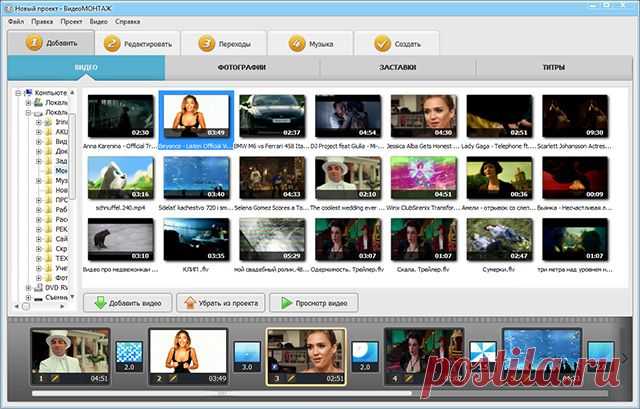Click the folder tree horizontal scrollbar thumb

26,306
